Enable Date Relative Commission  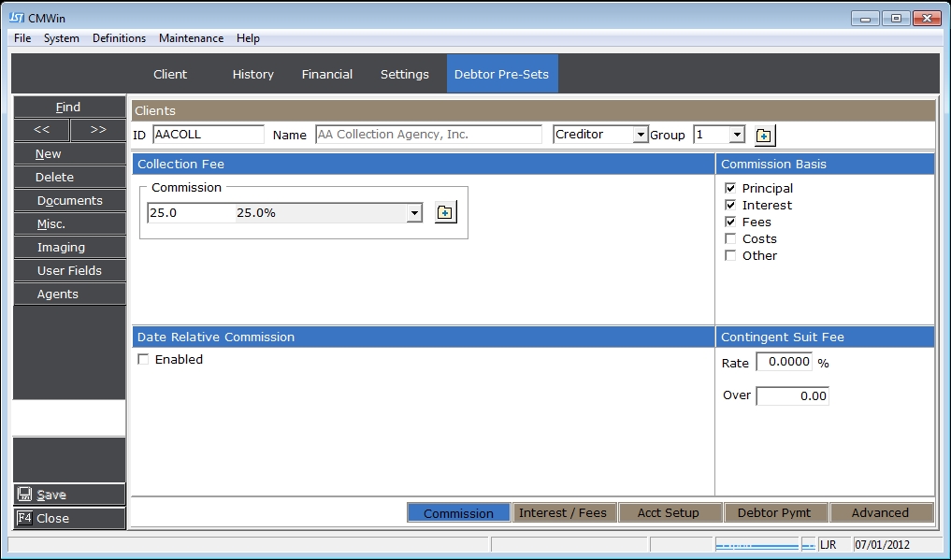[144, 359]
